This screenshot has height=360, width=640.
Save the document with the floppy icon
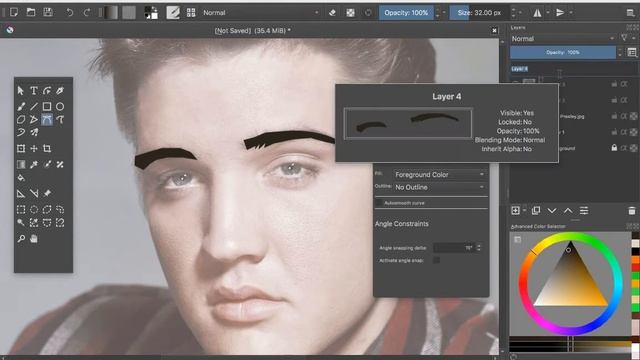pos(48,12)
